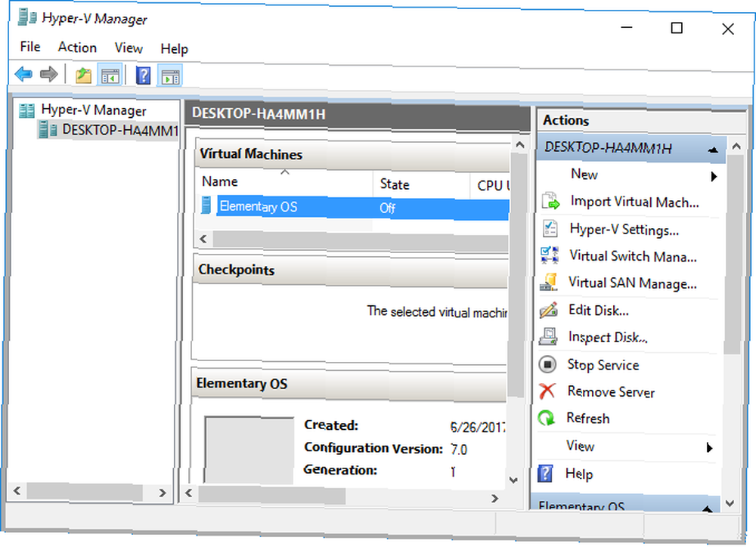This screenshot has width=756, height=547.
Task: Click scroll-up arrow of Actions pane scrollbar
Action: pyautogui.click(x=736, y=146)
